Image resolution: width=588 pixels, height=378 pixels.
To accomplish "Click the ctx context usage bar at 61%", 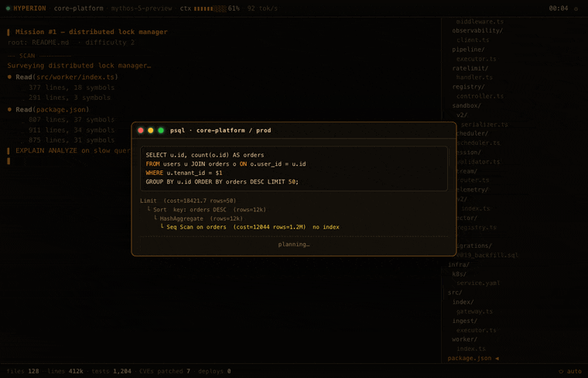I will pos(210,9).
